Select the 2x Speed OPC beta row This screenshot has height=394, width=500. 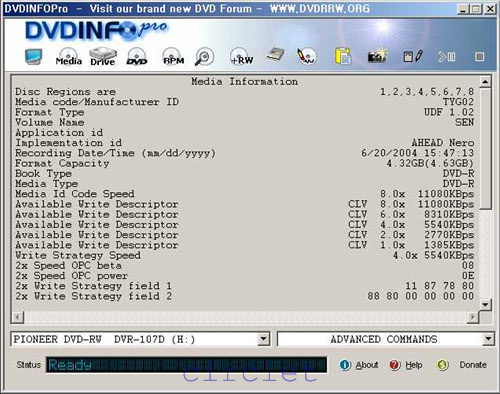244,266
